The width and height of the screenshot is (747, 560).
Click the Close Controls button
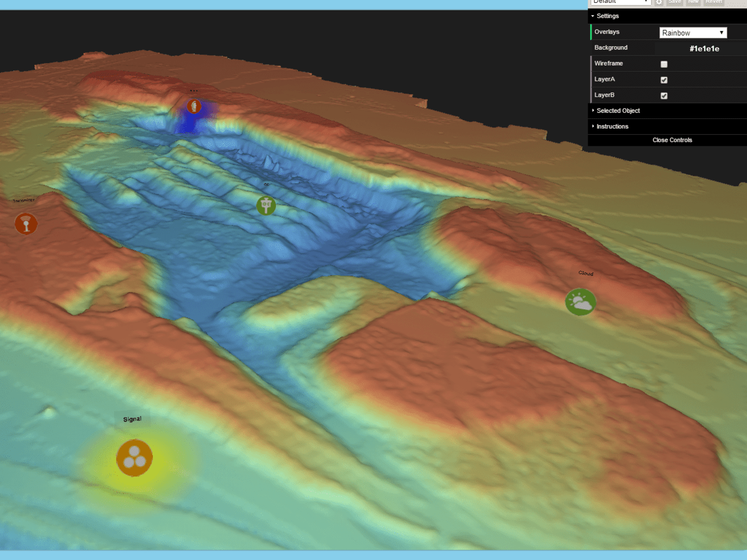(667, 140)
